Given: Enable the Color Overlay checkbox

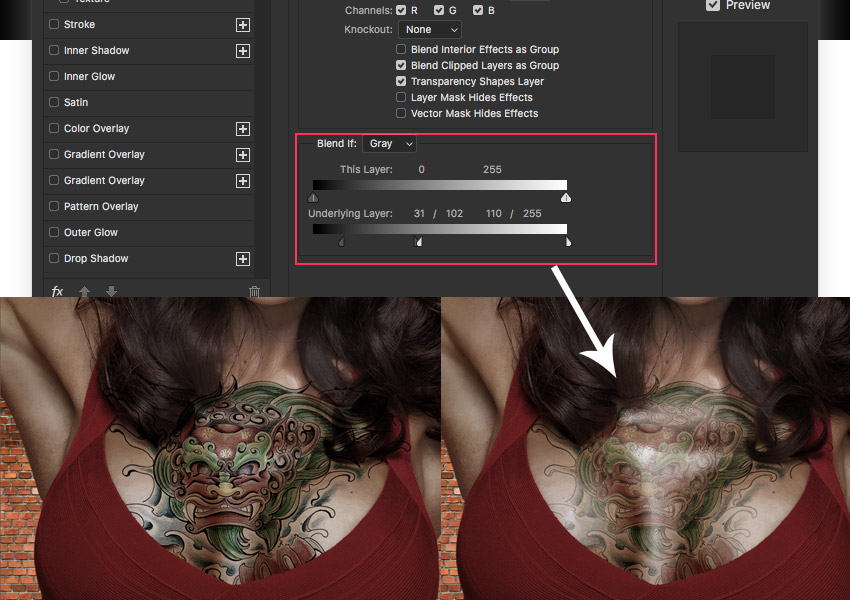Looking at the screenshot, I should click(54, 128).
